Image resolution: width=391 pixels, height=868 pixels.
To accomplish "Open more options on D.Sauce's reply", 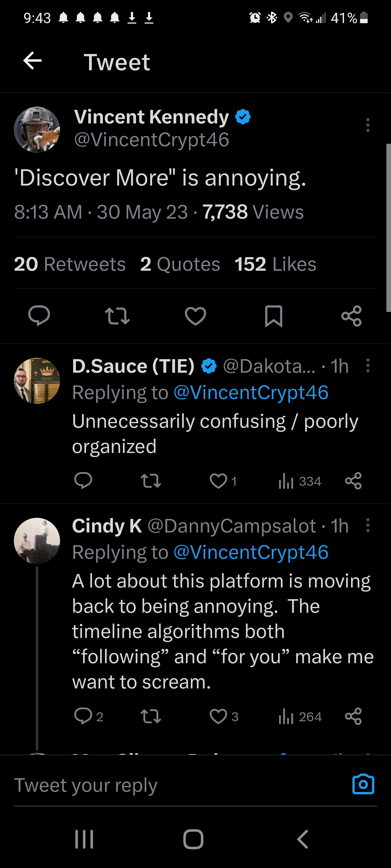I will pos(368,366).
